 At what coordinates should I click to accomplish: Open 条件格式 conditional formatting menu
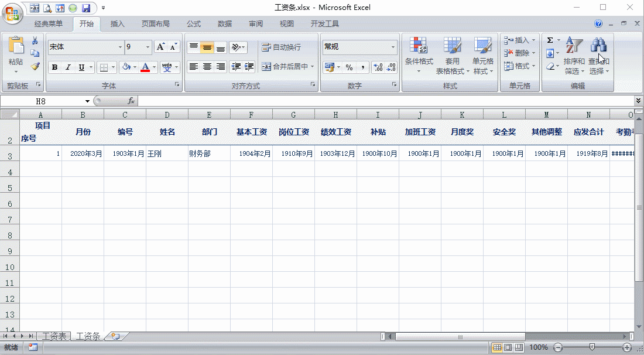419,56
